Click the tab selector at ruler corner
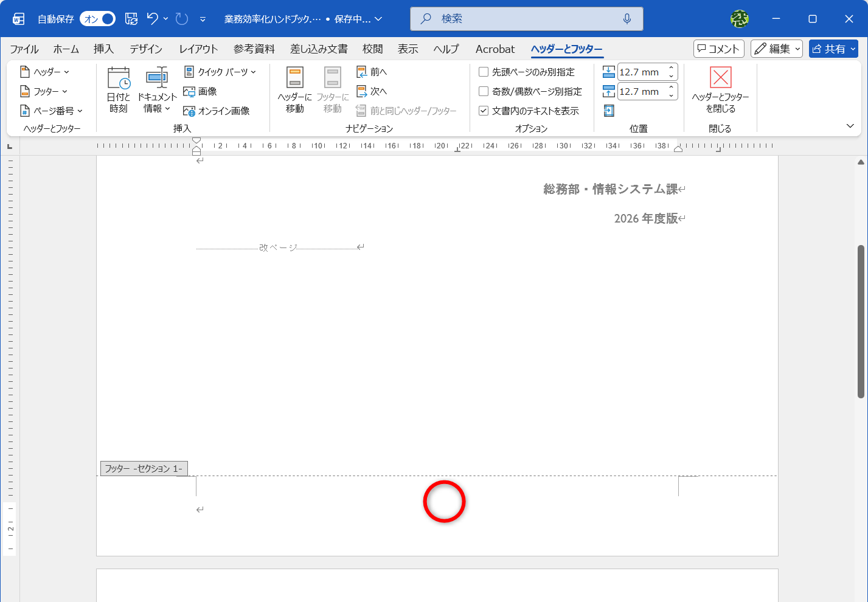868x602 pixels. click(9, 146)
